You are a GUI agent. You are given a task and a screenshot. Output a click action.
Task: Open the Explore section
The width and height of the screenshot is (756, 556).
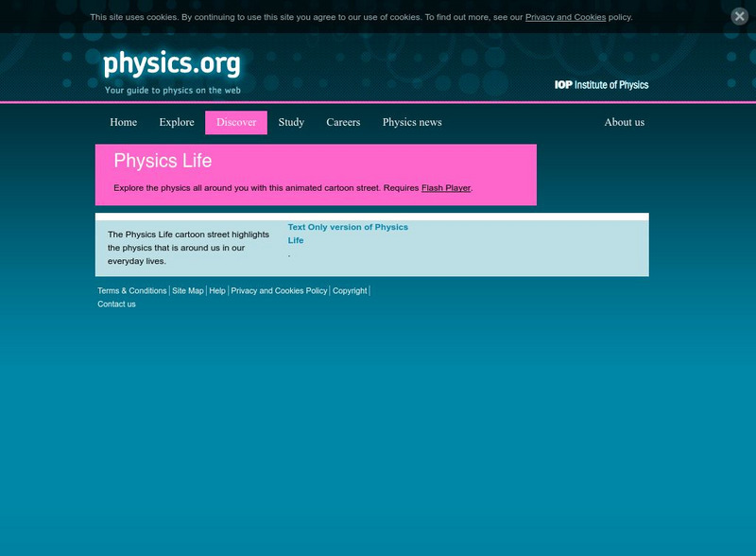(x=174, y=122)
